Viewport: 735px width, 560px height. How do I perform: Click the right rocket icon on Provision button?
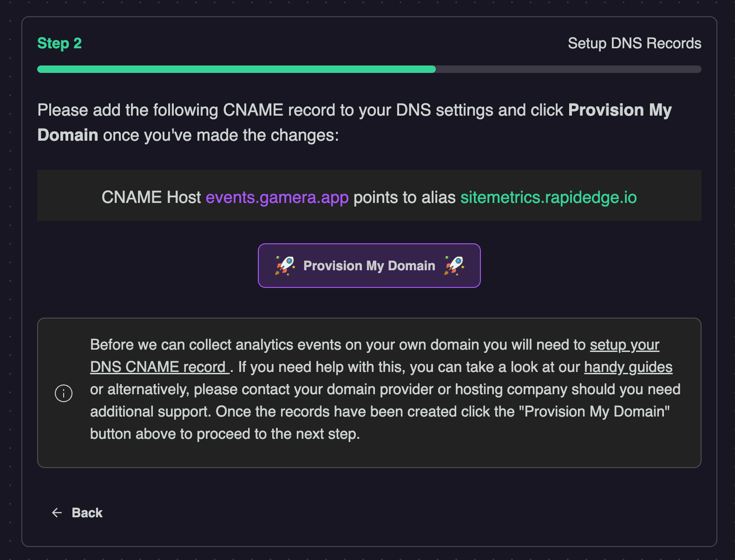click(454, 266)
